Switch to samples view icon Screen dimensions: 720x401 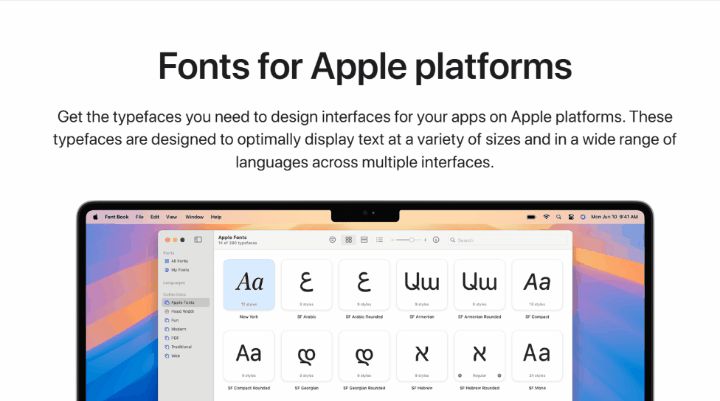[x=364, y=240]
